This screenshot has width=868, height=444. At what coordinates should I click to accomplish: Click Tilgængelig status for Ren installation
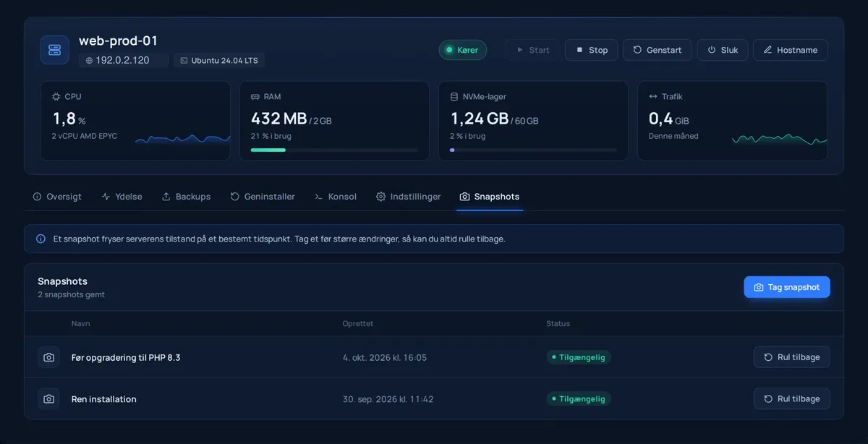[x=579, y=399]
